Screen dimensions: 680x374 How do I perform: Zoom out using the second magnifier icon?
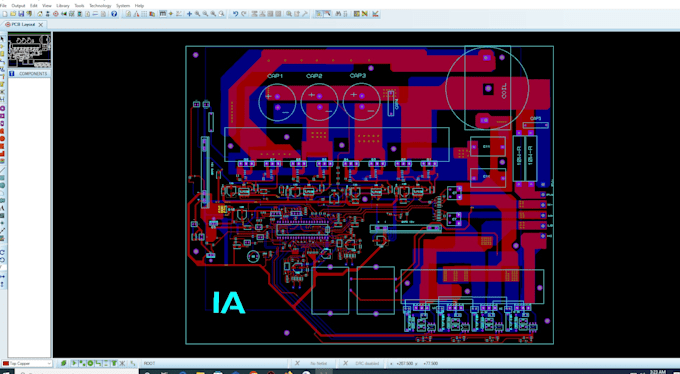point(205,14)
